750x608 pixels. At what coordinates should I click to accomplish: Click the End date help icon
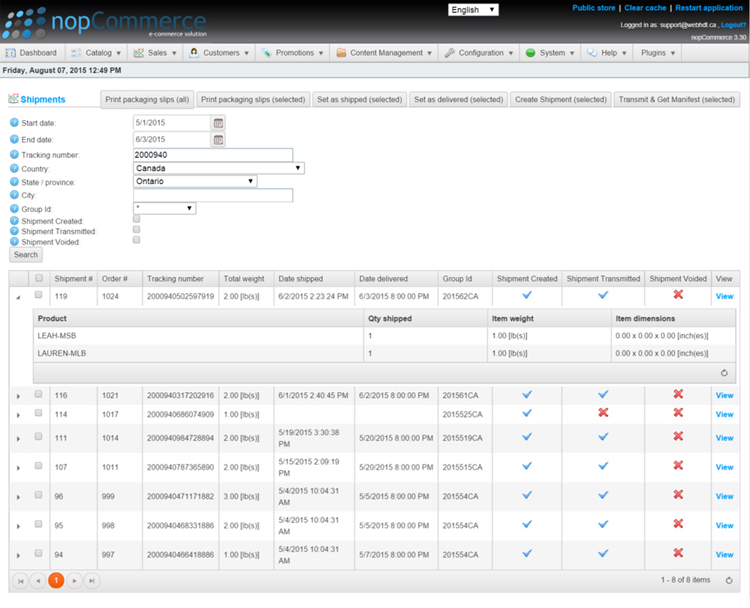pos(14,139)
